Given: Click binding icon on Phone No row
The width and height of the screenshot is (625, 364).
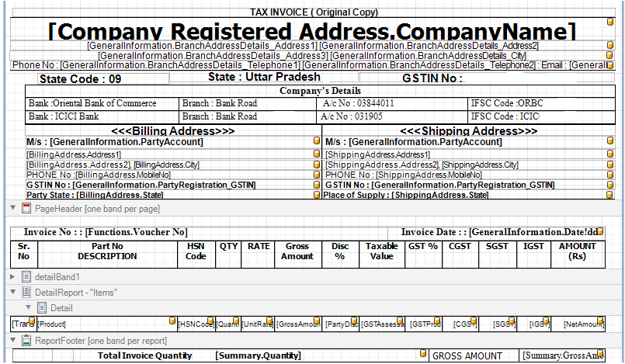Looking at the screenshot, I should click(x=609, y=64).
